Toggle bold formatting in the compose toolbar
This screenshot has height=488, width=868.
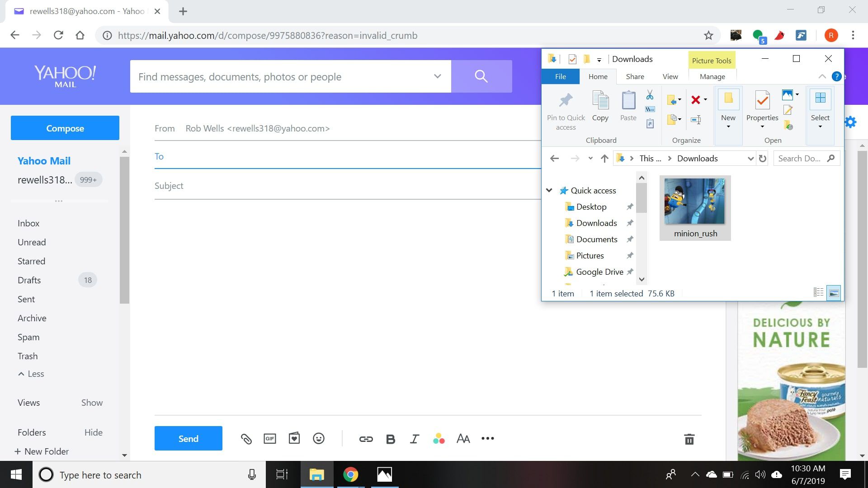391,439
